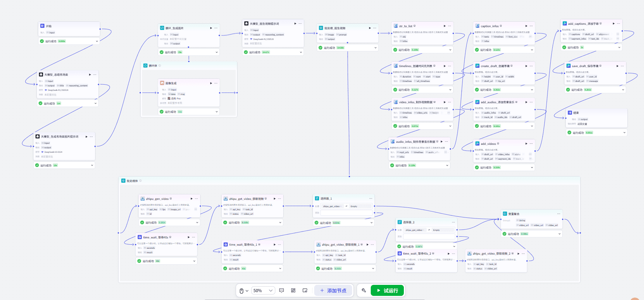Expand run result under 大模型_总结各场面 node
Image resolution: width=644 pixels, height=300 pixels.
click(95, 103)
